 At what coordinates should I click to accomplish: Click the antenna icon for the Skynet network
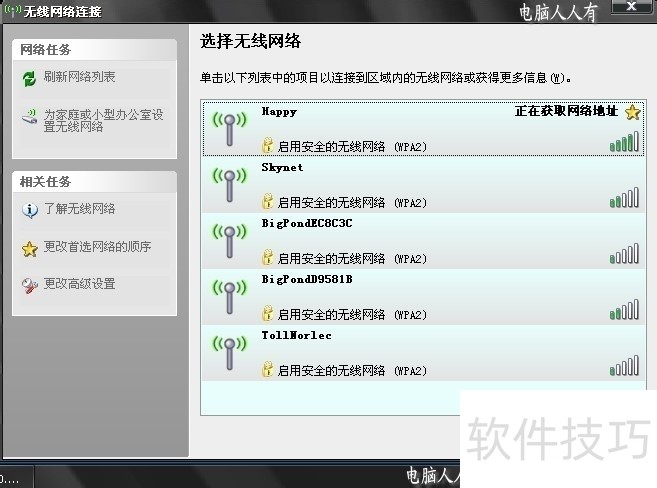pos(229,183)
